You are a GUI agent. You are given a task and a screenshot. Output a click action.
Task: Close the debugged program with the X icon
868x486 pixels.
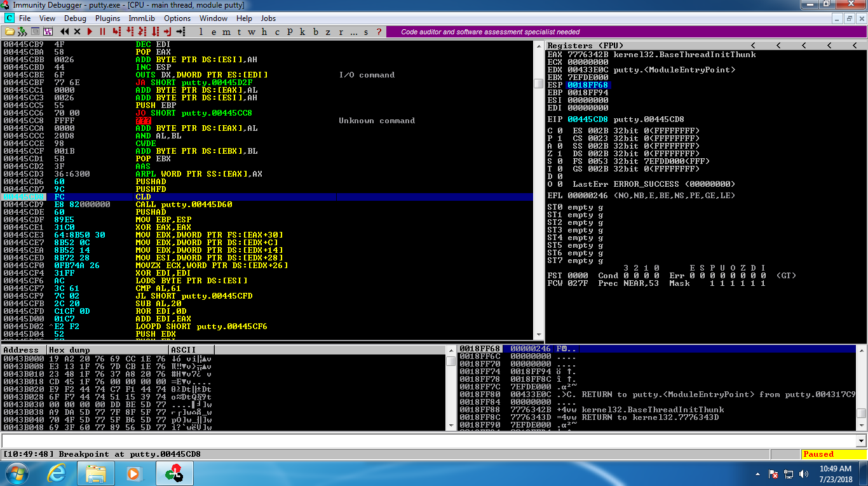(78, 32)
